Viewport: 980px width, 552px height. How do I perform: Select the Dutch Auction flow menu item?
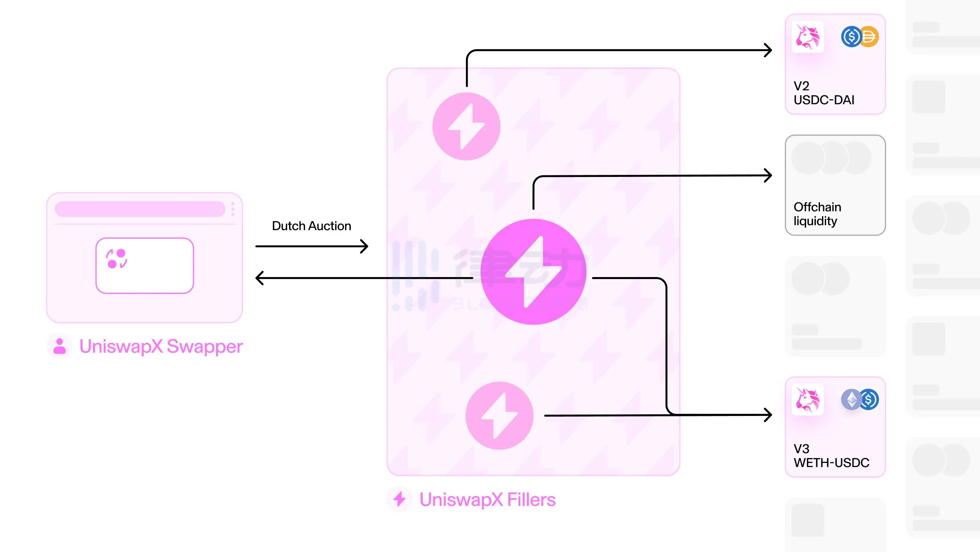tap(312, 226)
